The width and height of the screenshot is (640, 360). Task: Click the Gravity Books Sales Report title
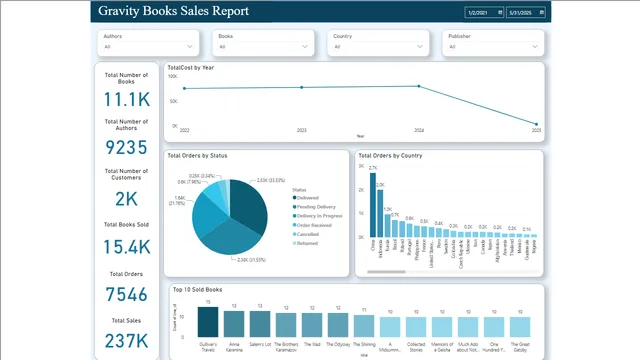coord(173,11)
